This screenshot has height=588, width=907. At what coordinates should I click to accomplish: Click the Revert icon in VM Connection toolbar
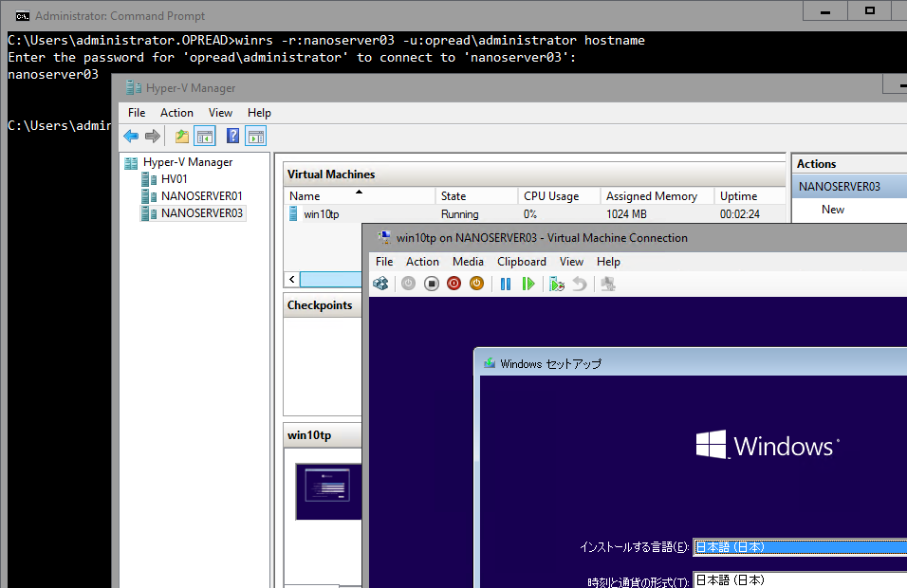pos(579,284)
